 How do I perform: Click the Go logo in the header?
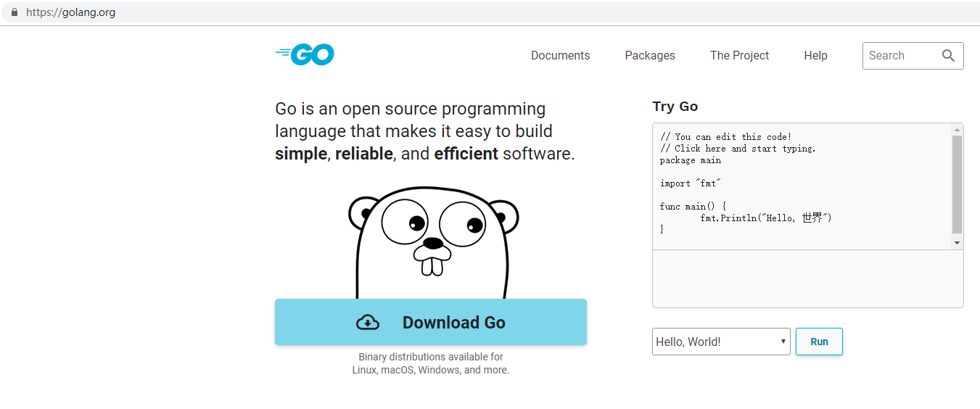click(x=305, y=54)
